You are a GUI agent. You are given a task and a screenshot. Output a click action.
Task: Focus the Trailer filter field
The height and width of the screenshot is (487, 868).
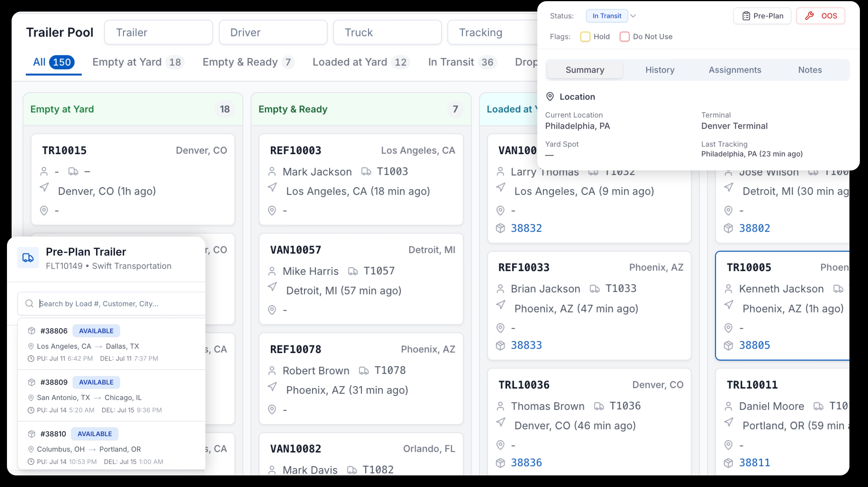pyautogui.click(x=158, y=32)
